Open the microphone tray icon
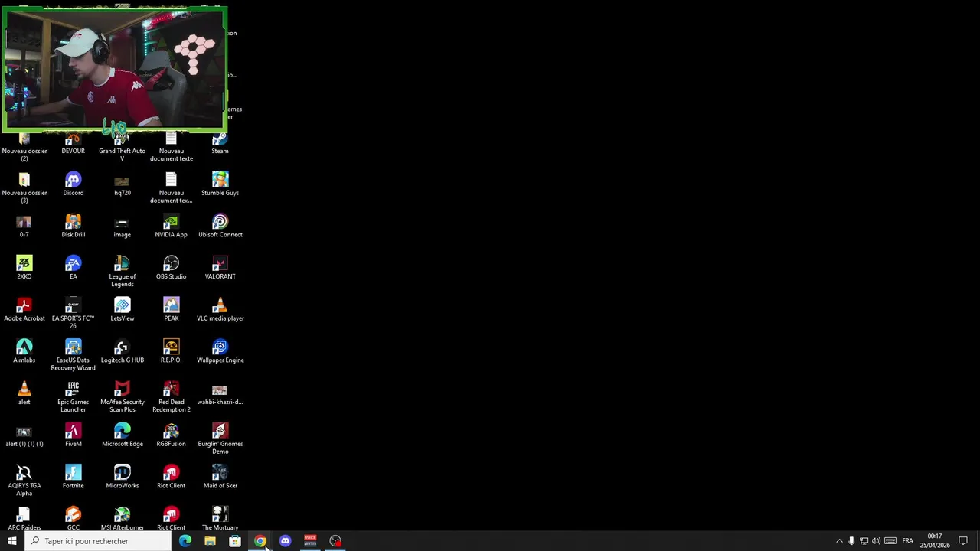 [x=851, y=541]
